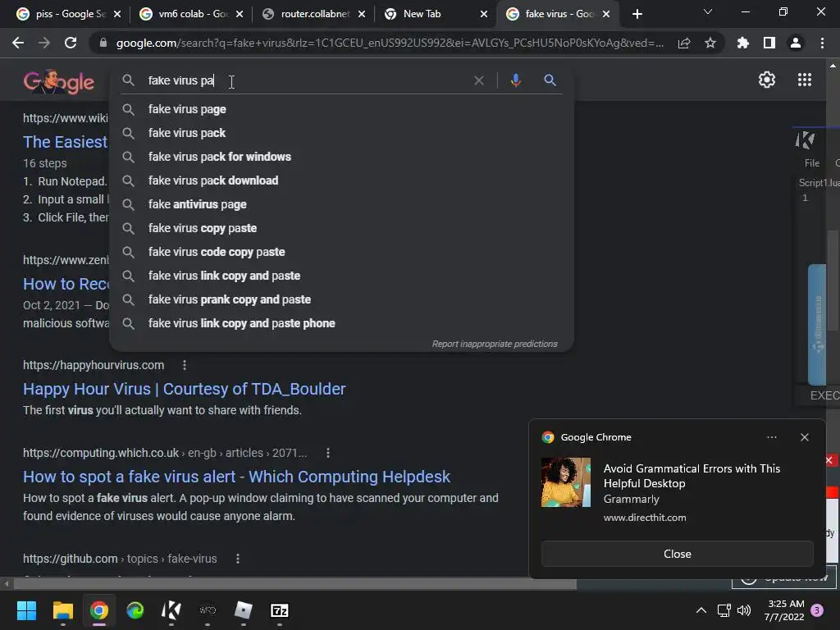
Task: Choose 'fake virus link copy and paste phone'
Action: [342, 323]
